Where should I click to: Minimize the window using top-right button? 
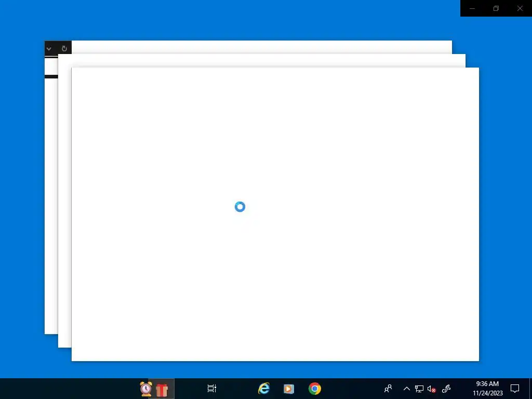click(x=472, y=8)
